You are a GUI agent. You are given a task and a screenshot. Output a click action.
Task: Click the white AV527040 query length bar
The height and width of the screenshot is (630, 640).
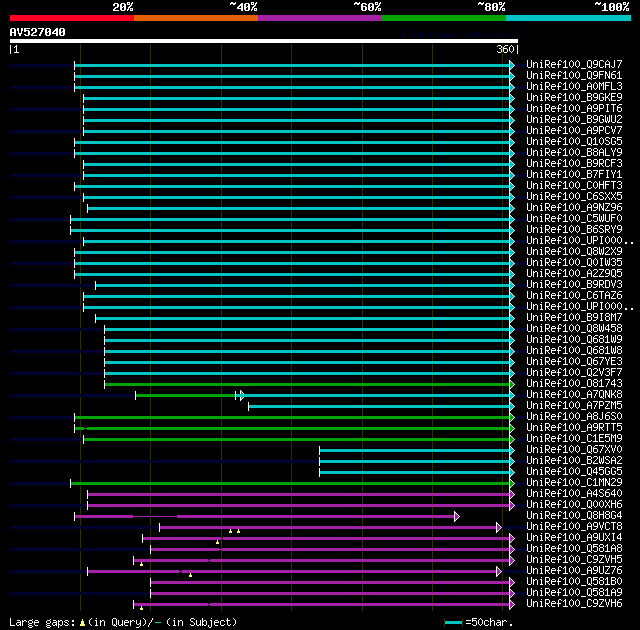(x=264, y=41)
